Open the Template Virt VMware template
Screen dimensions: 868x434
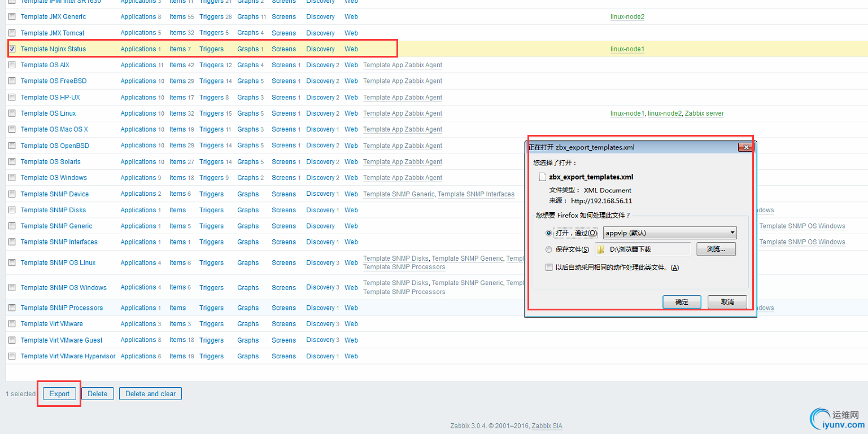[52, 324]
